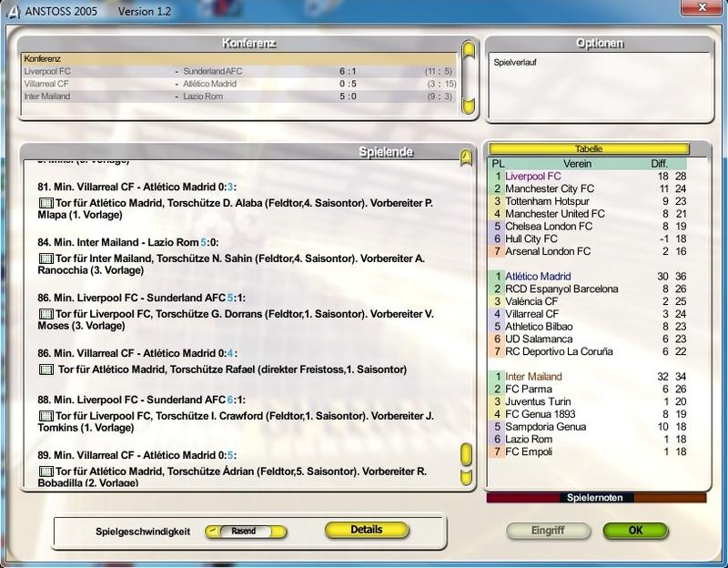Viewport: 728px width, 568px height.
Task: Click the 89. Min. Villarreal - Atlético 0:5 headline
Action: 137,456
